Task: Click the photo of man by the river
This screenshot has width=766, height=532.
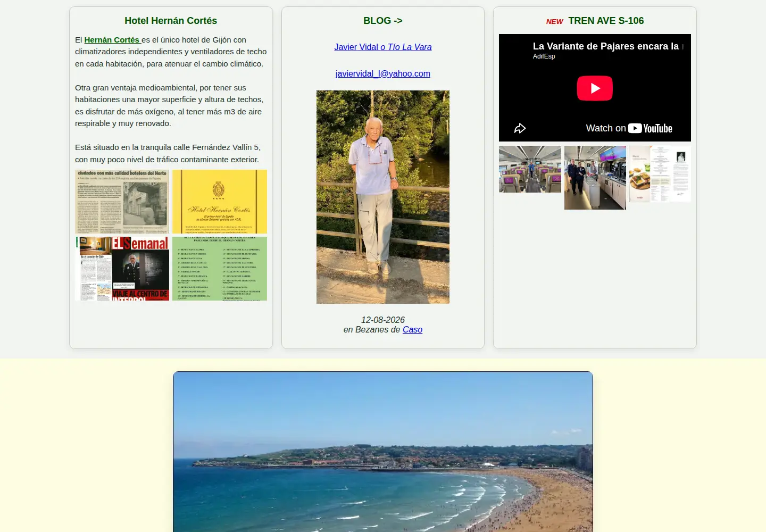Action: [x=383, y=197]
